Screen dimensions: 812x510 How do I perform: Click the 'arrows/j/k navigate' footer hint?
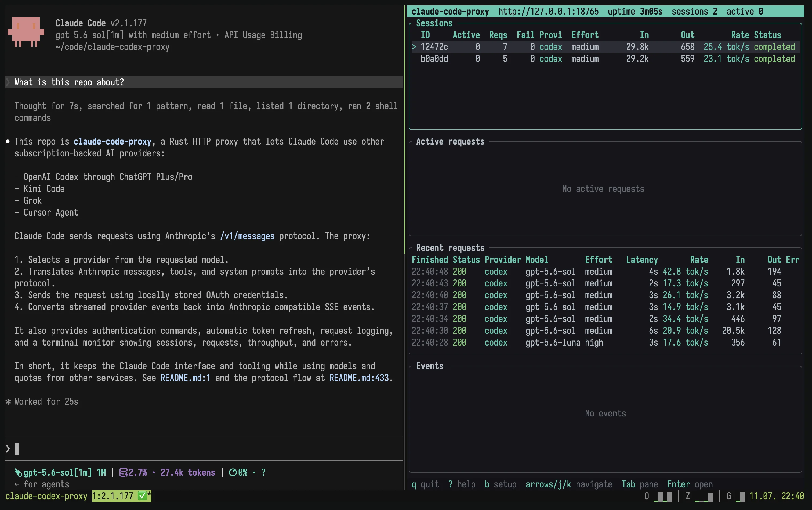click(x=569, y=484)
